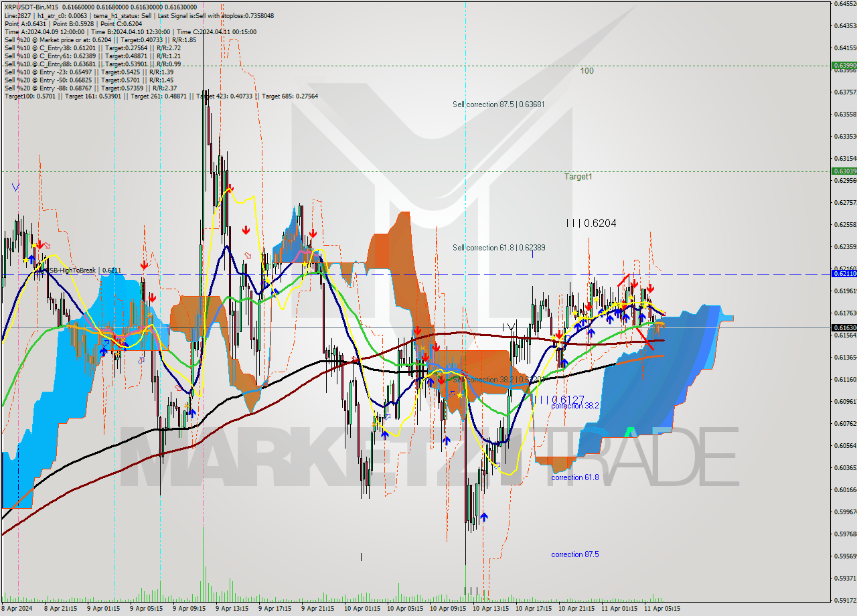Click the 0.59569 value on price axis
Screen dimensions: 857x616
click(845, 556)
